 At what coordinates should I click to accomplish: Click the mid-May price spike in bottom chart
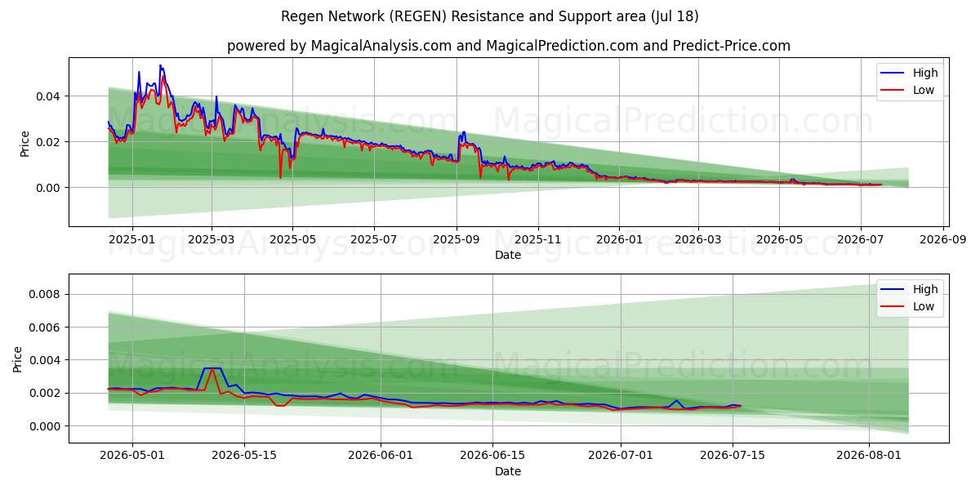coord(212,368)
